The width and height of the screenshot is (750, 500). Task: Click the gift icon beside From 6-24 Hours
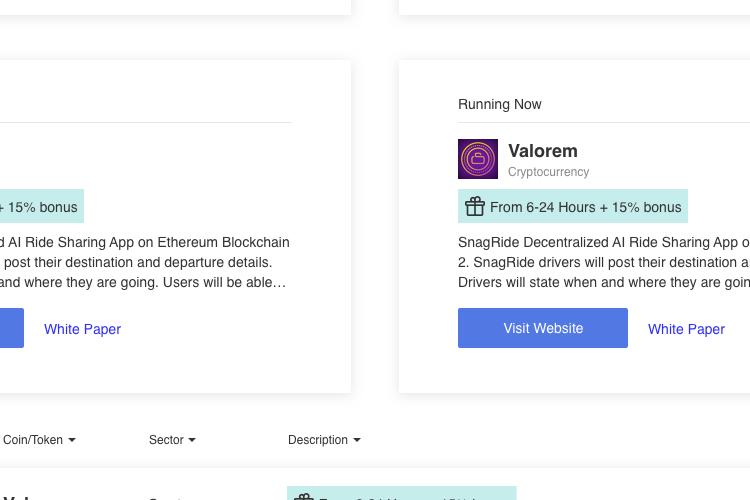475,207
